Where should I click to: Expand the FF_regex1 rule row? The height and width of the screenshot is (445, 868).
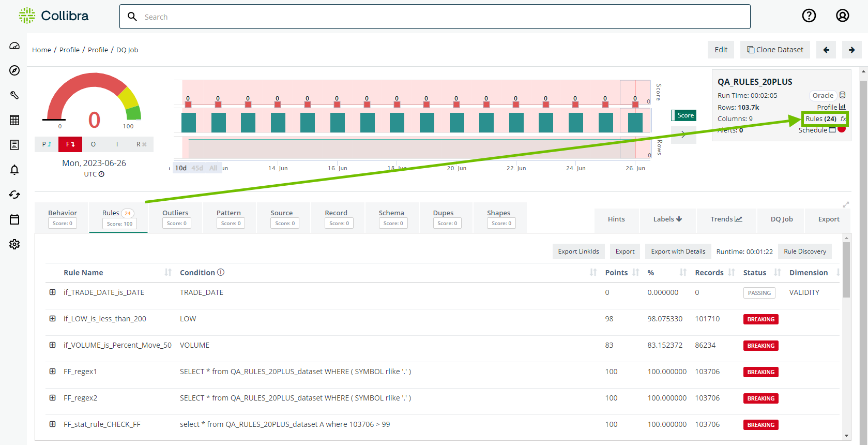(x=53, y=372)
